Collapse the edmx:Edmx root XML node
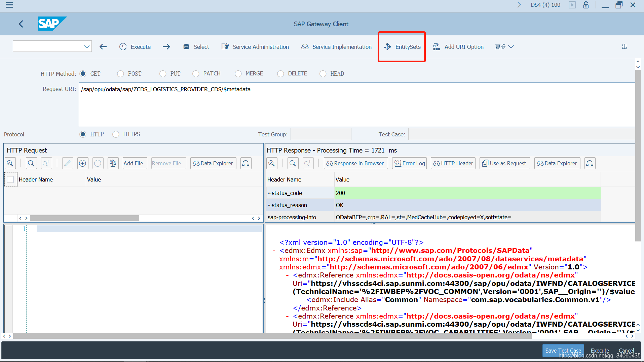This screenshot has height=362, width=644. (x=274, y=251)
